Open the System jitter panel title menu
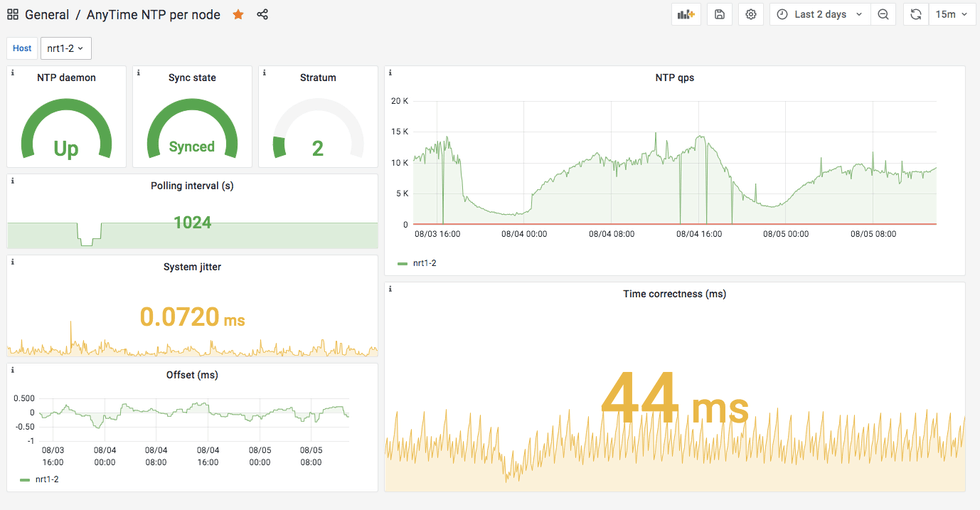 [192, 267]
